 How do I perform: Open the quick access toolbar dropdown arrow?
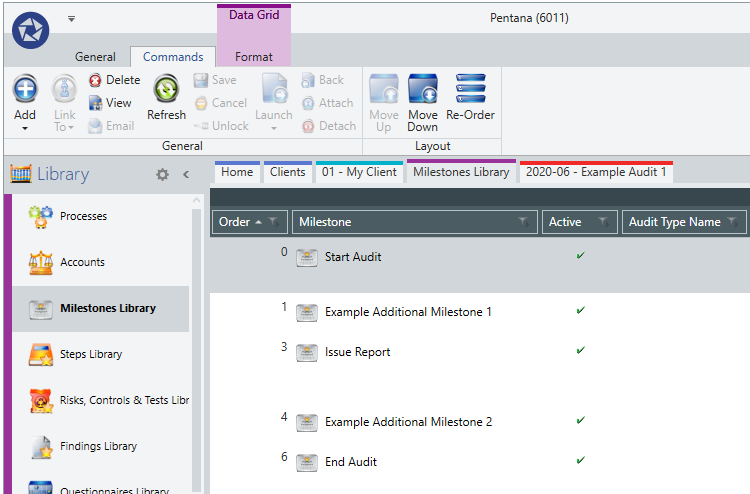click(x=71, y=19)
